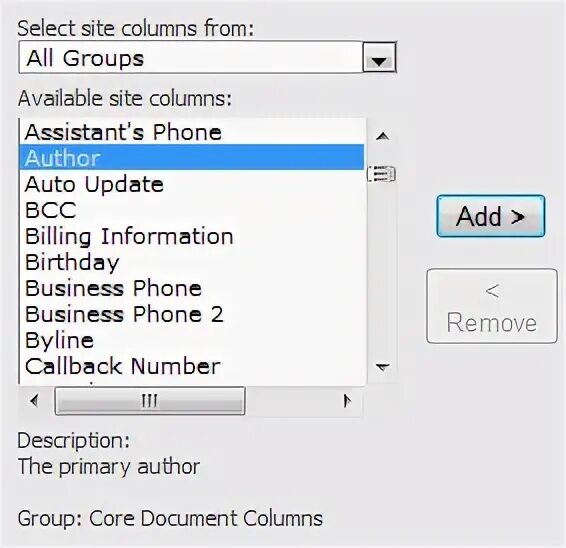Click the Add > button
Viewport: 566px width, 548px height.
(491, 216)
